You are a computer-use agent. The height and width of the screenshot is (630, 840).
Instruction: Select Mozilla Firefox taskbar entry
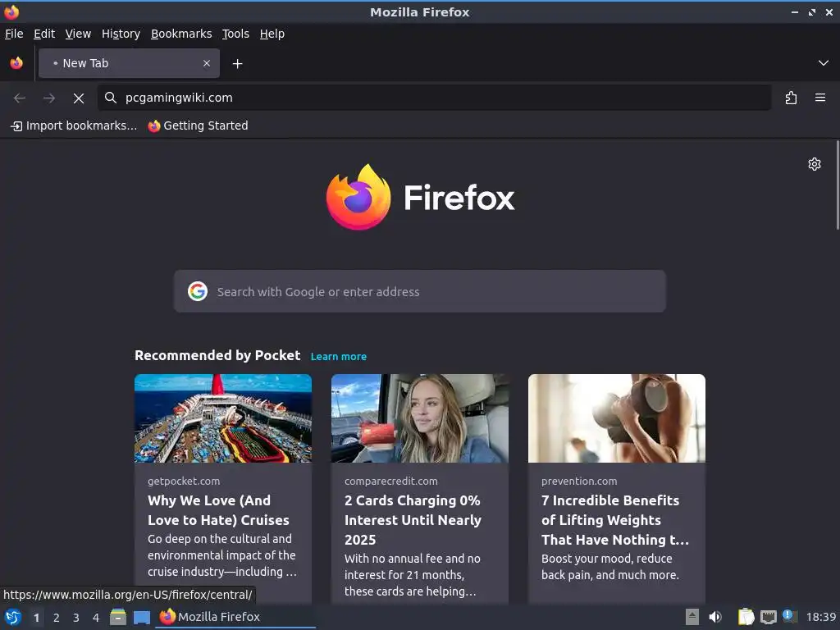click(x=235, y=617)
